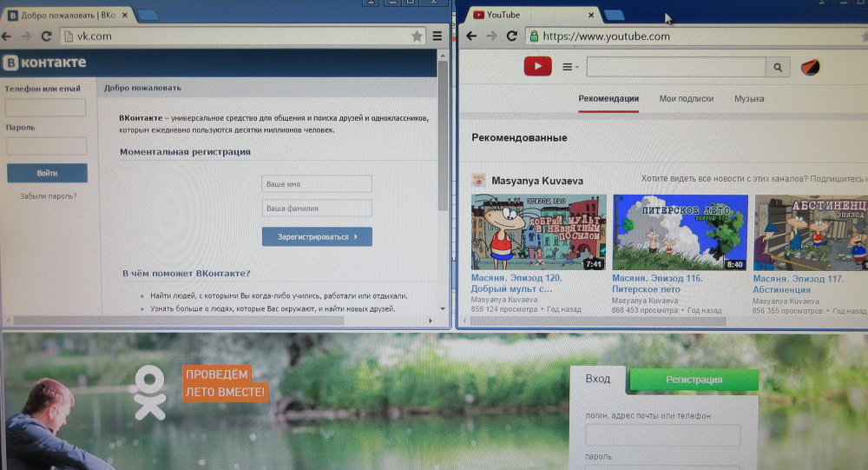Click the YouTube search box
The image size is (868, 470).
[676, 68]
